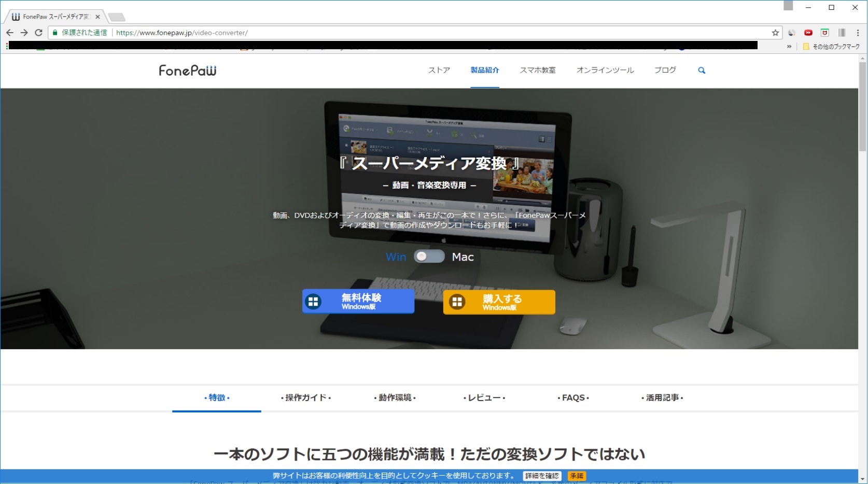Click the browser back arrow
Image resolution: width=868 pixels, height=484 pixels.
pyautogui.click(x=10, y=33)
